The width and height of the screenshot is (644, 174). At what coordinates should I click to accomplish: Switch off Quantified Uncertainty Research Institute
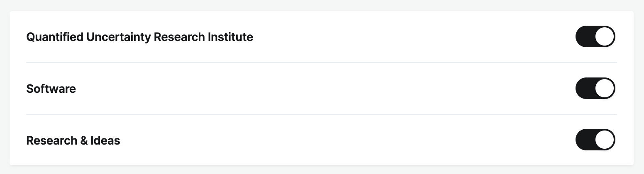(x=595, y=37)
